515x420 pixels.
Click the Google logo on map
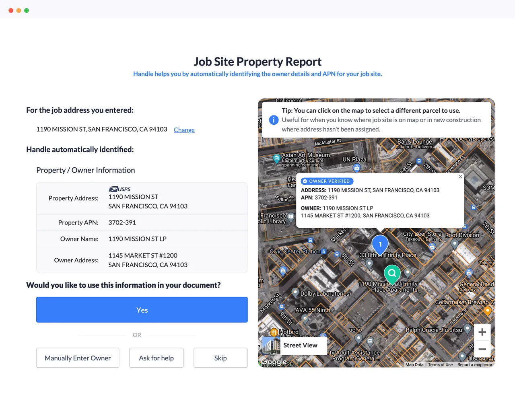(x=274, y=362)
